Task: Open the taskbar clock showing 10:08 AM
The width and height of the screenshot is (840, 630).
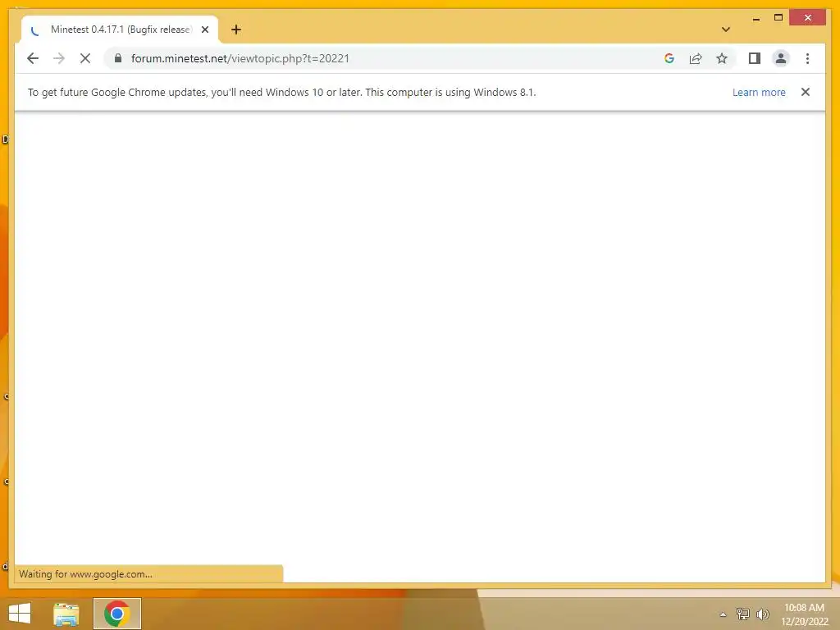Action: (804, 614)
